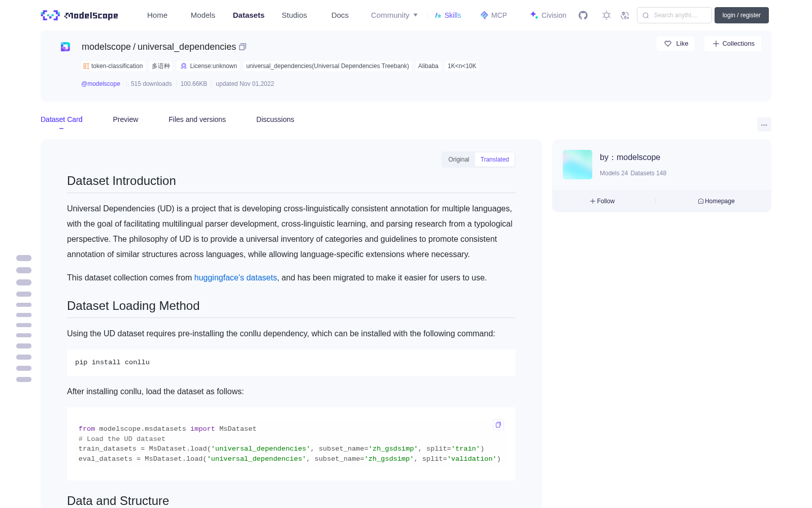Viewport: 812px width, 508px height.
Task: Click the universal_dependencies dataset avatar icon
Action: (65, 47)
